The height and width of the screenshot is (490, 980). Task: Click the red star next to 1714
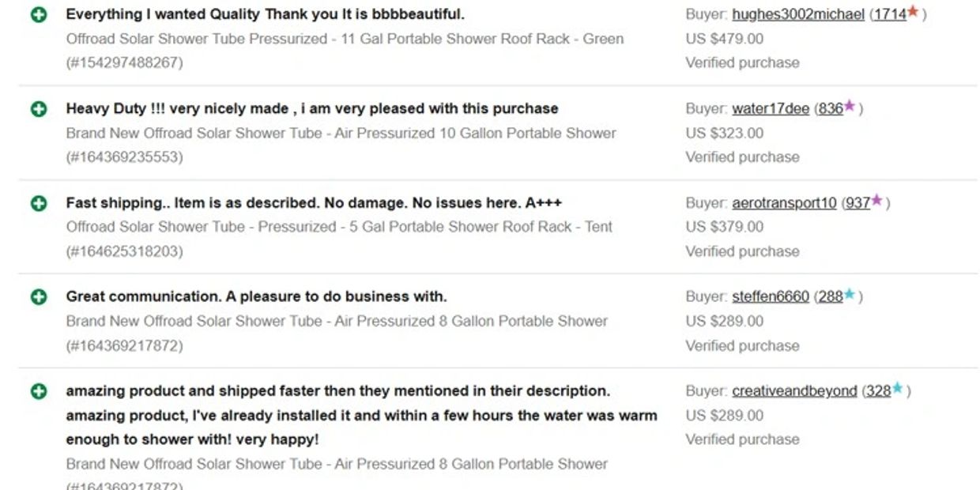(x=914, y=12)
